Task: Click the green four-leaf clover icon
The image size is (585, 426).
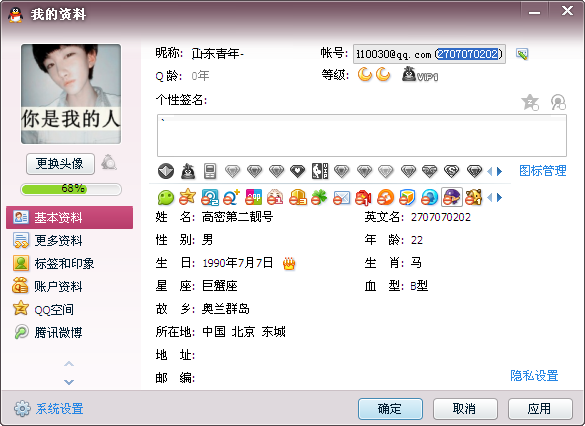Action: pyautogui.click(x=319, y=197)
